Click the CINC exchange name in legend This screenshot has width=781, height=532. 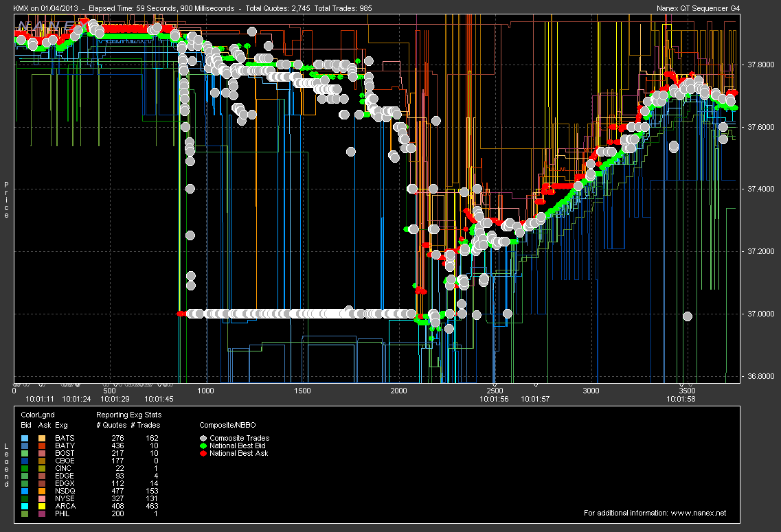63,468
